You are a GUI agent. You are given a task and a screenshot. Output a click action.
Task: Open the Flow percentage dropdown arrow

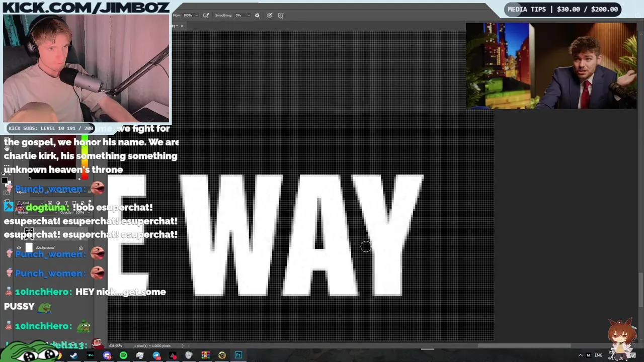(198, 15)
